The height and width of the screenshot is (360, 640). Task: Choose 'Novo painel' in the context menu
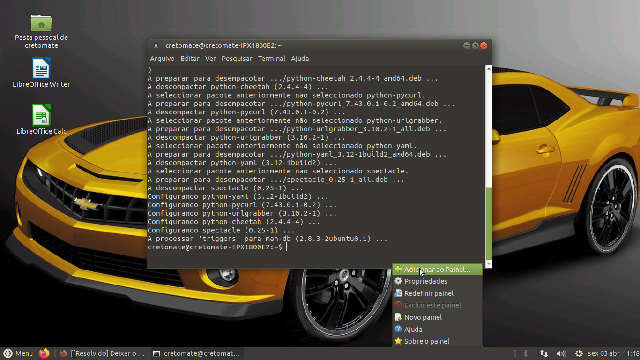pos(437,317)
